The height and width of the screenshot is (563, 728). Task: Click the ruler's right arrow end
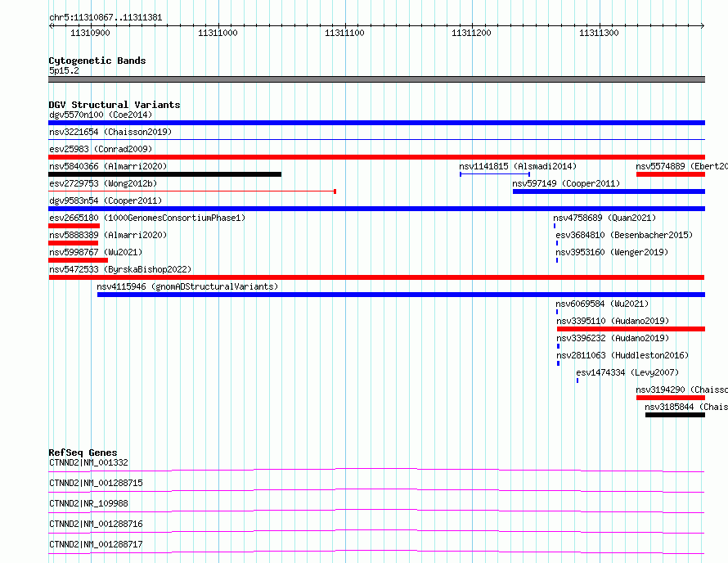(703, 26)
